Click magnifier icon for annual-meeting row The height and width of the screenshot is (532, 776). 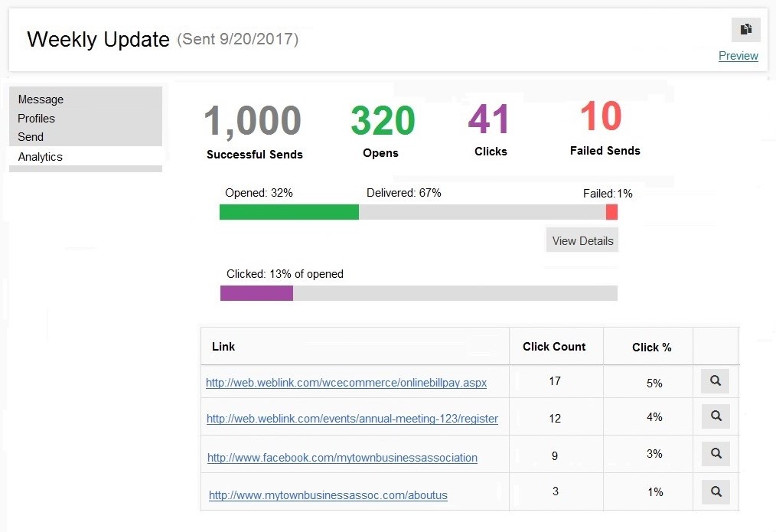tap(716, 416)
